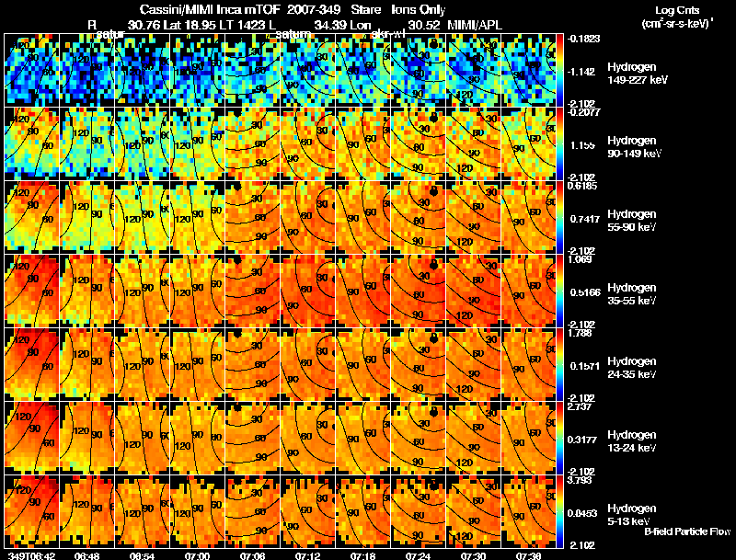Viewport: 736px width, 560px height.
Task: Click the colorbar value '0.0453'
Action: tap(584, 514)
